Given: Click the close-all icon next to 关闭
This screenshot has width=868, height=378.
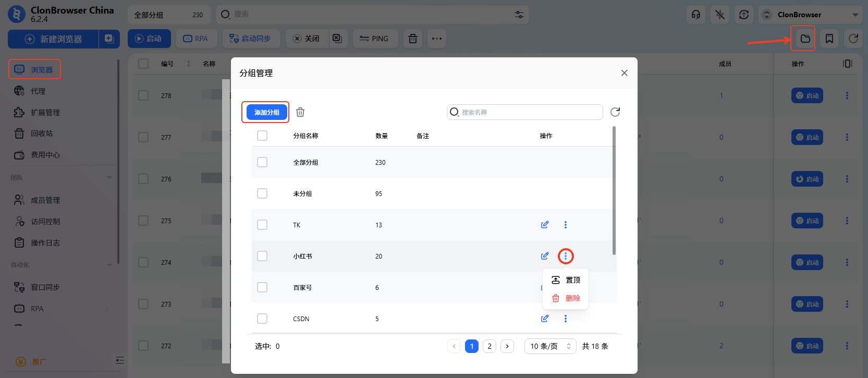Looking at the screenshot, I should (337, 39).
